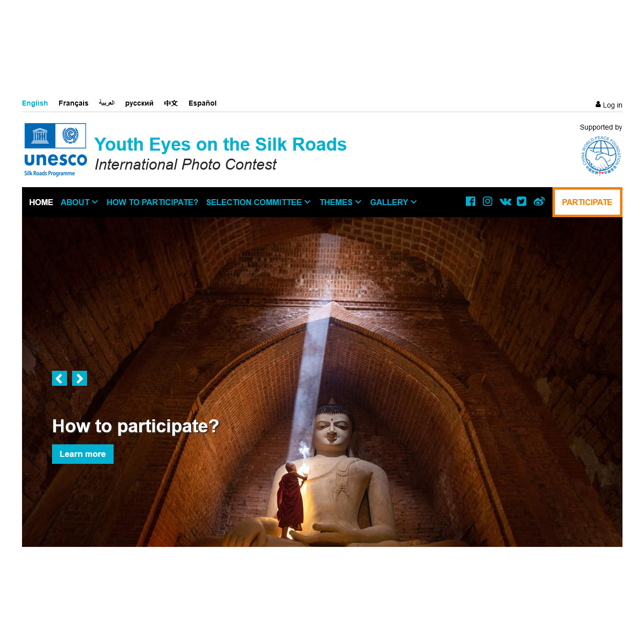Switch language to Español

click(203, 103)
